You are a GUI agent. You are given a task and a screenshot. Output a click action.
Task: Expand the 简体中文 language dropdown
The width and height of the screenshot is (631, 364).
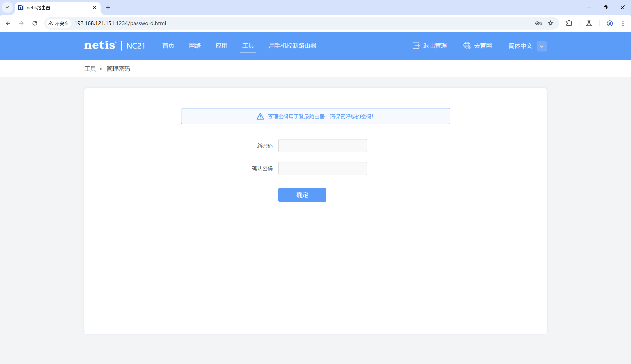[x=542, y=46]
